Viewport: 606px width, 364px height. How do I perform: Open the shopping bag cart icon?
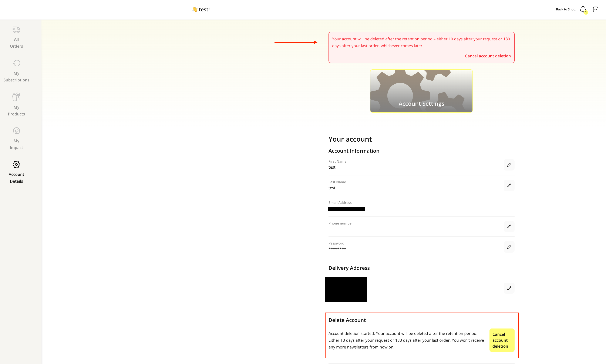tap(595, 9)
